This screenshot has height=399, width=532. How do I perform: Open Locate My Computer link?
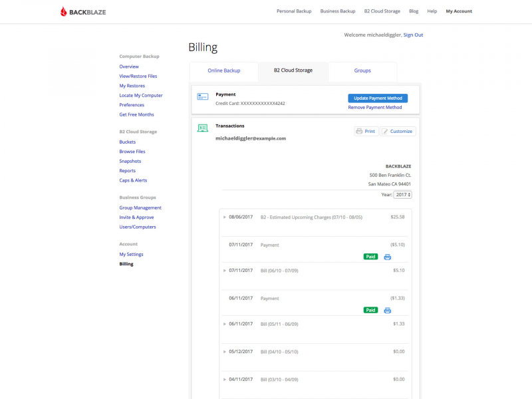coord(141,95)
